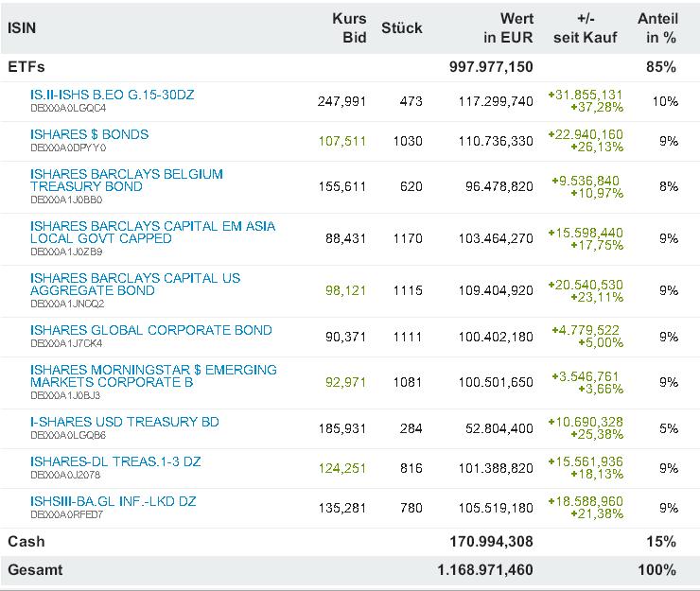Click the Gesamt total row label
The image size is (700, 591).
34,570
